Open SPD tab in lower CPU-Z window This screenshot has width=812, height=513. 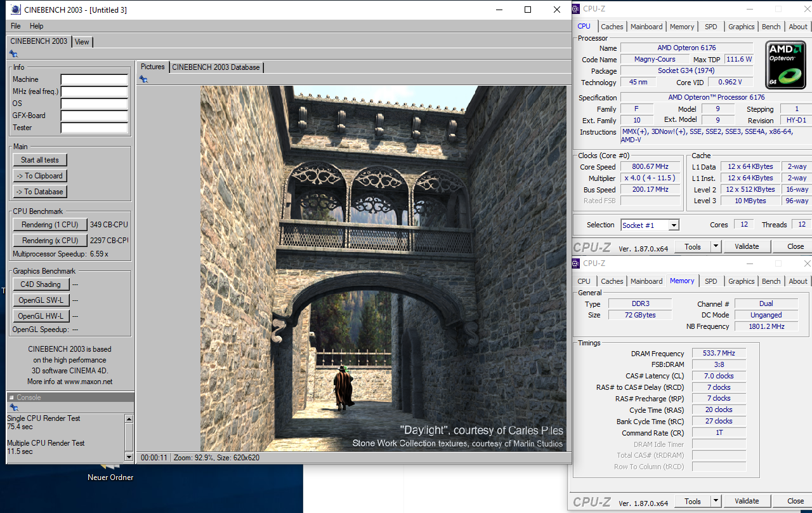click(711, 281)
